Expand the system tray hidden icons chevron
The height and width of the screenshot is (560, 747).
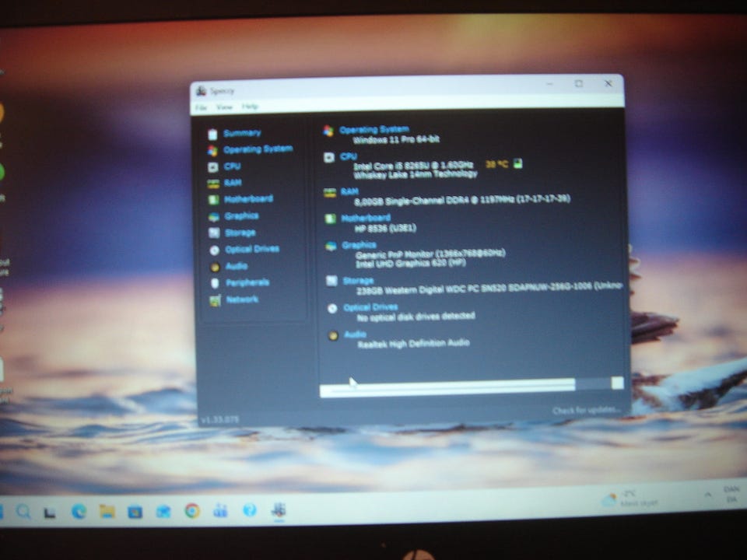[x=708, y=495]
